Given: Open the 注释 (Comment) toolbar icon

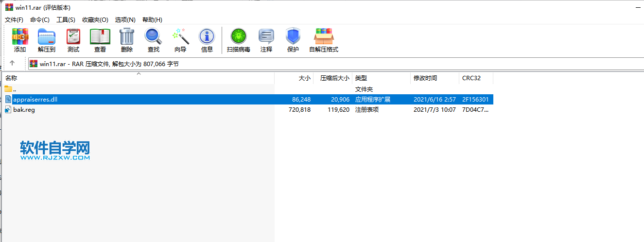Looking at the screenshot, I should coord(266,40).
